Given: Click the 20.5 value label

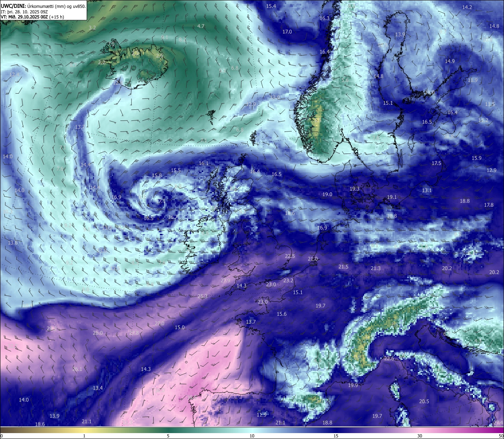Looking at the screenshot, I should tap(424, 401).
